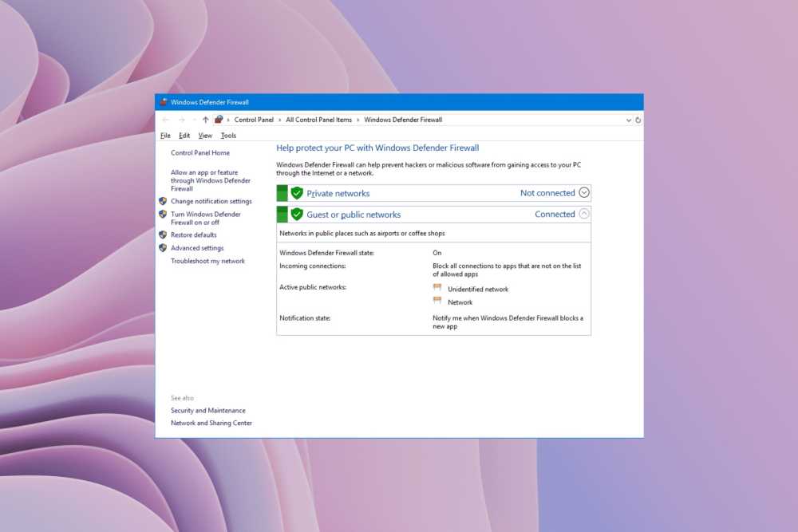Click the Control Panel icon in the address bar

click(219, 119)
